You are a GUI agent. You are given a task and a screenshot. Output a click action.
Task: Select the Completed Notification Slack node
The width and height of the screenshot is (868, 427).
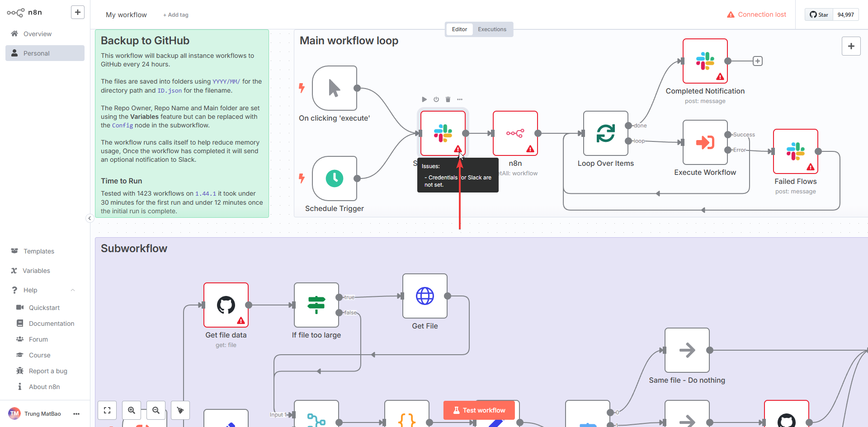click(705, 61)
